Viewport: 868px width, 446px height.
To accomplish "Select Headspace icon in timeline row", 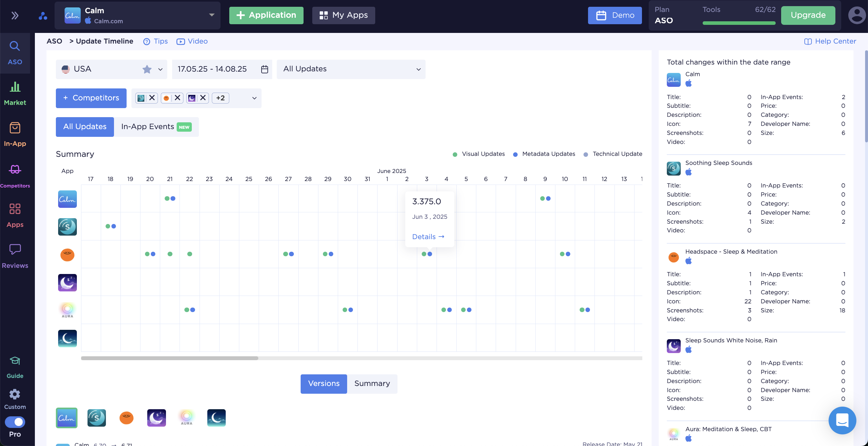I will [x=67, y=255].
